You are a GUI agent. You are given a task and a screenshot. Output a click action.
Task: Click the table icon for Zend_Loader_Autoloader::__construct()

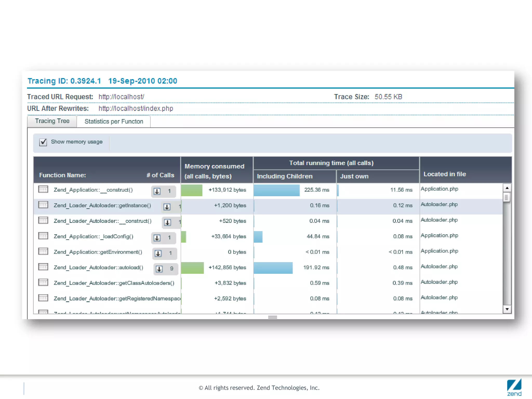point(43,221)
